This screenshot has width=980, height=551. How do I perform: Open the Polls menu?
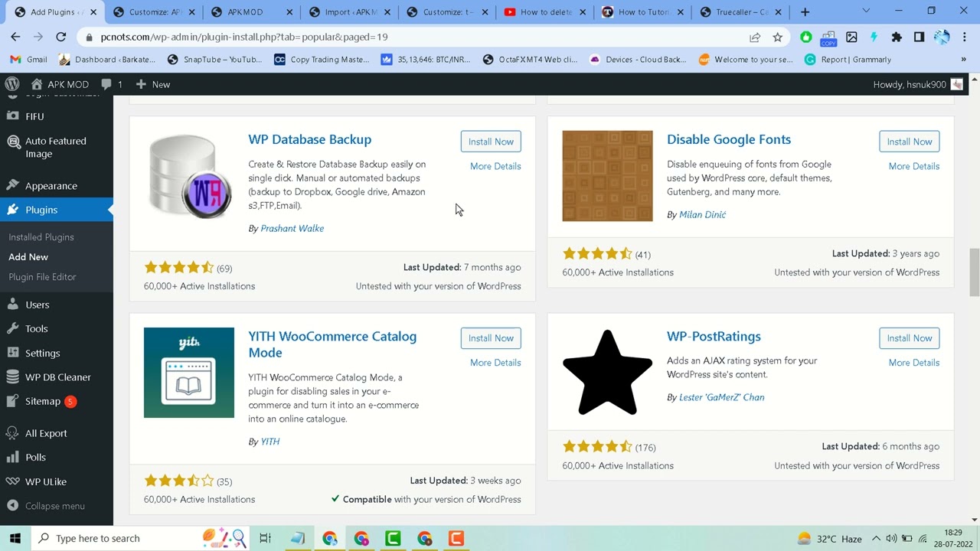pyautogui.click(x=57, y=457)
